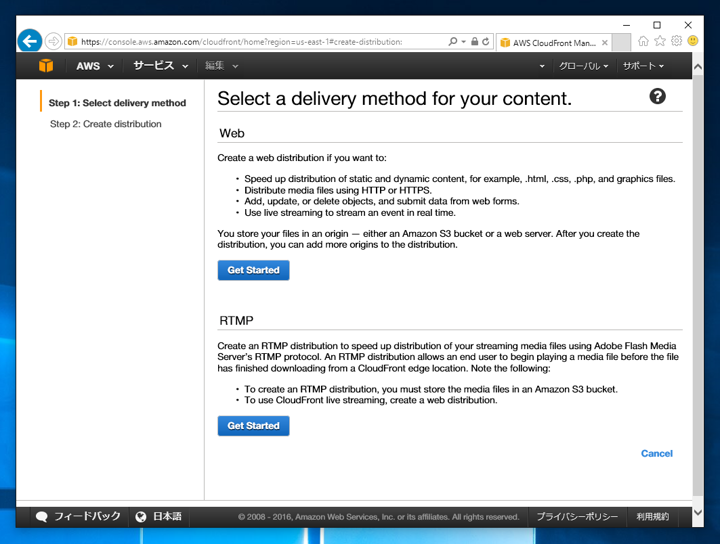Click Get Started under RTMP

[x=253, y=426]
